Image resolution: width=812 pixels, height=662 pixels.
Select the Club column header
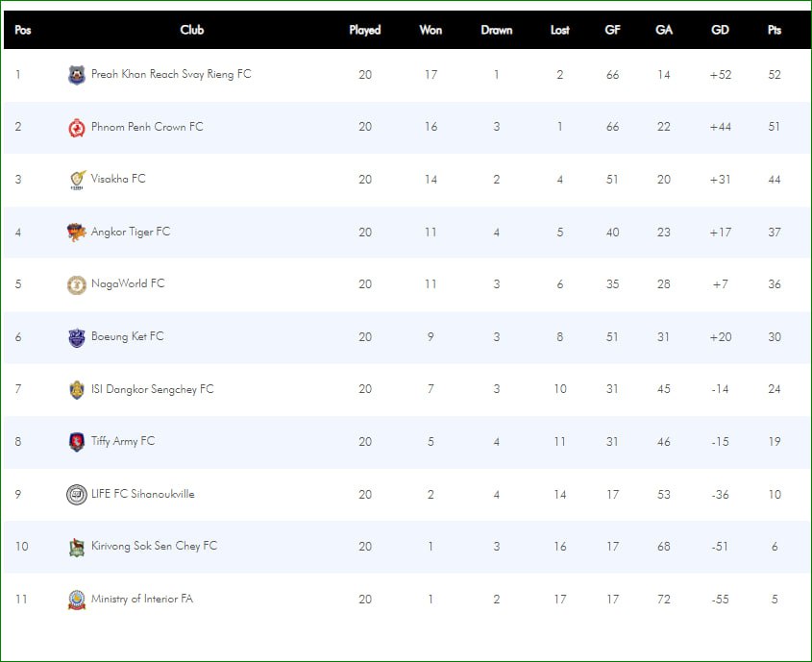[x=191, y=30]
